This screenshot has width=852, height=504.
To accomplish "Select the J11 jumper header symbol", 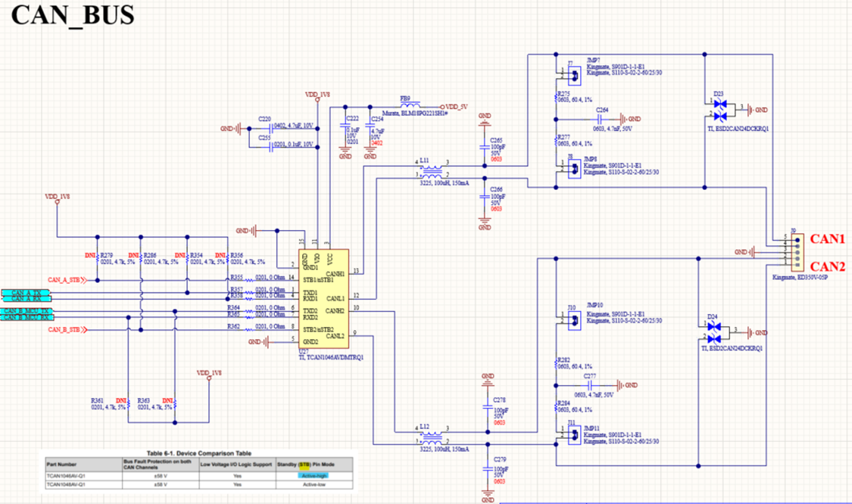I will tap(574, 436).
